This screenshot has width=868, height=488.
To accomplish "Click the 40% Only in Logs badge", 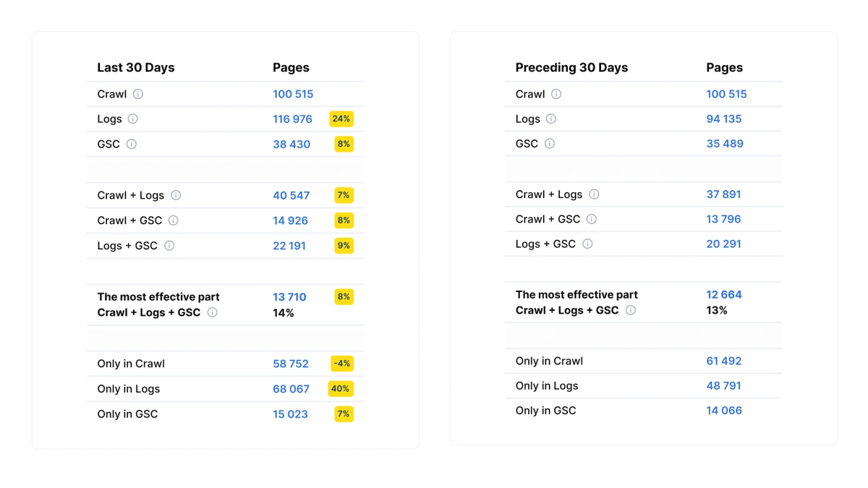I will pos(341,389).
